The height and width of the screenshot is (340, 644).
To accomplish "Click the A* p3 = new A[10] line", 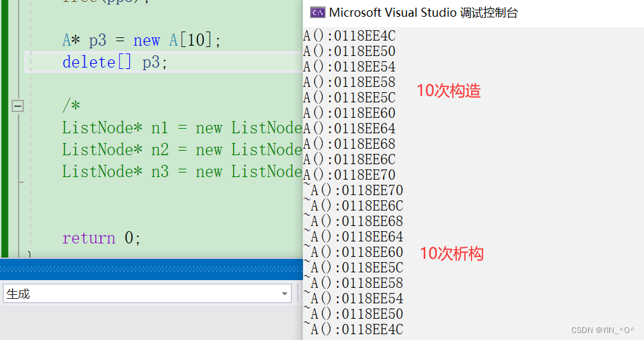I will pos(141,41).
